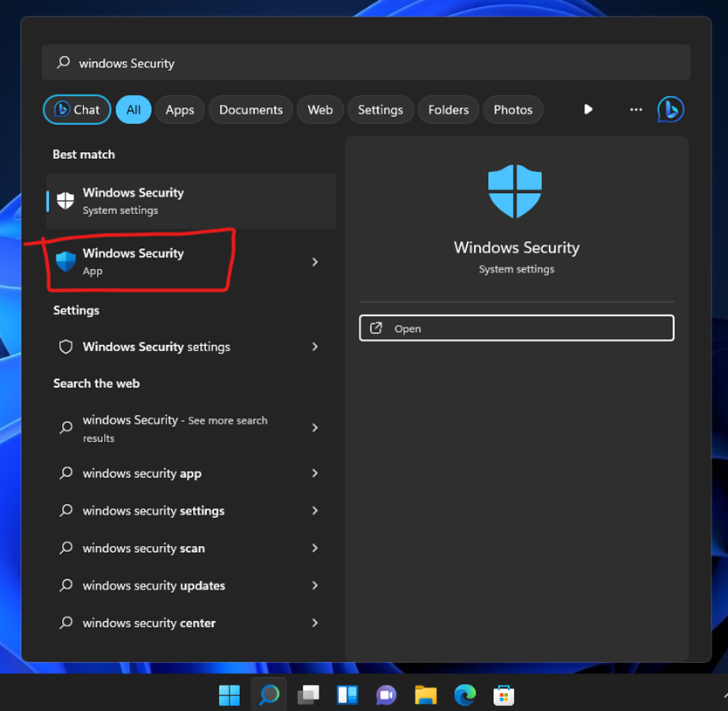Click the blue shield icon of Windows Security App
Viewport: 728px width, 711px height.
coord(65,262)
